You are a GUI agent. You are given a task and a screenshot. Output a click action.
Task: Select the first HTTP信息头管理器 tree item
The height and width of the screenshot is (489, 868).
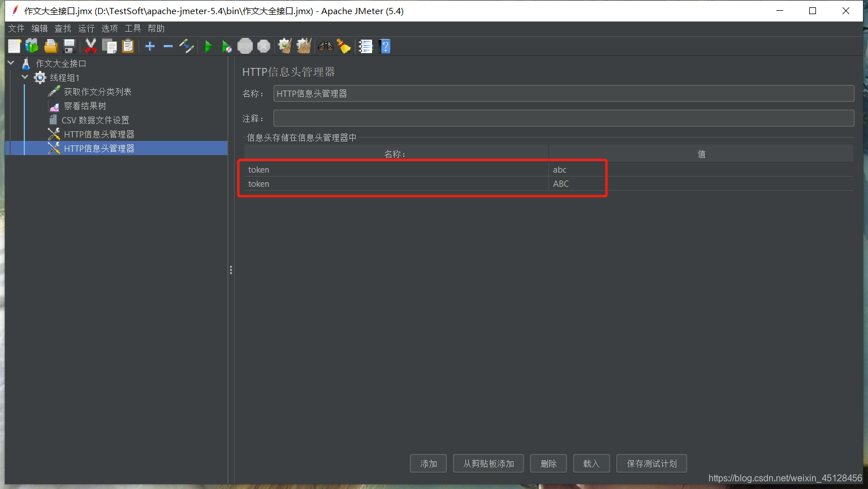coord(99,134)
